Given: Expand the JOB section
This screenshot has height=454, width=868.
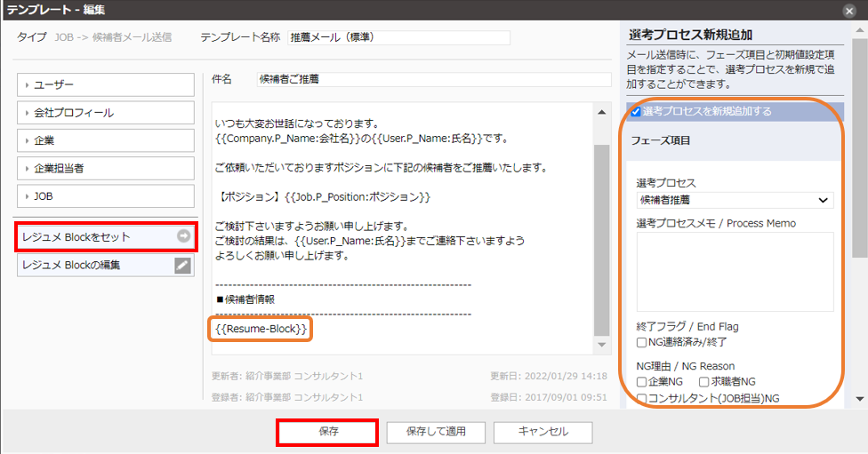Looking at the screenshot, I should [x=106, y=195].
